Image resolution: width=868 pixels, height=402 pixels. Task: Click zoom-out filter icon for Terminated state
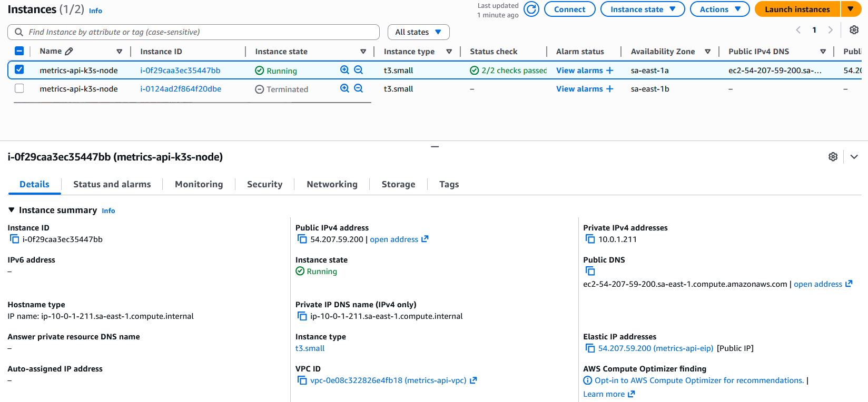[359, 88]
